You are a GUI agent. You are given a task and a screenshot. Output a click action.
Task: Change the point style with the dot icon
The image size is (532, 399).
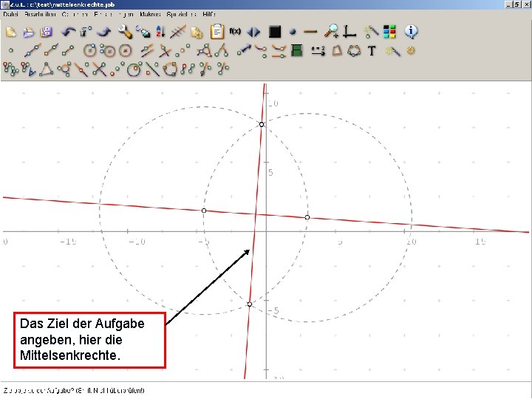coord(293,32)
